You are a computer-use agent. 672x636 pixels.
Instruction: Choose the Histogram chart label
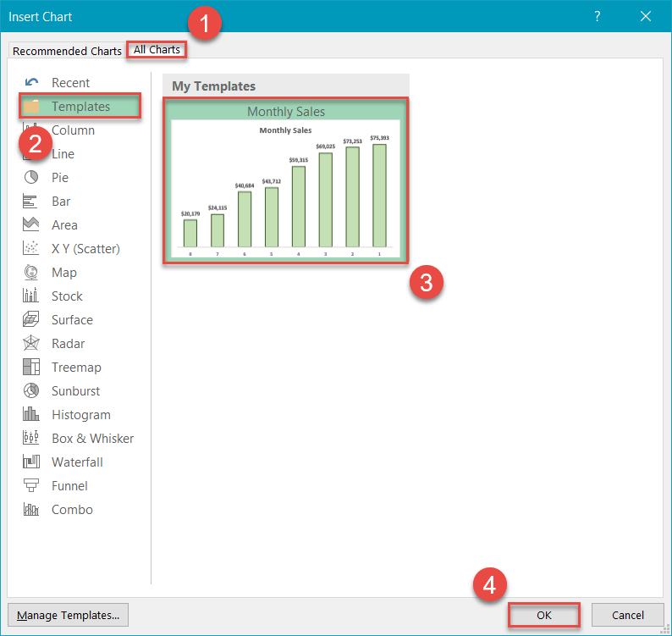81,415
